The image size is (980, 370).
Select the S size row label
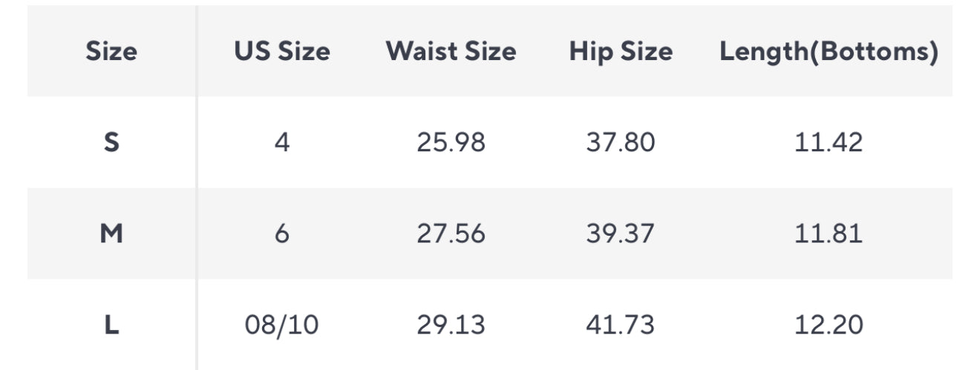coord(111,142)
